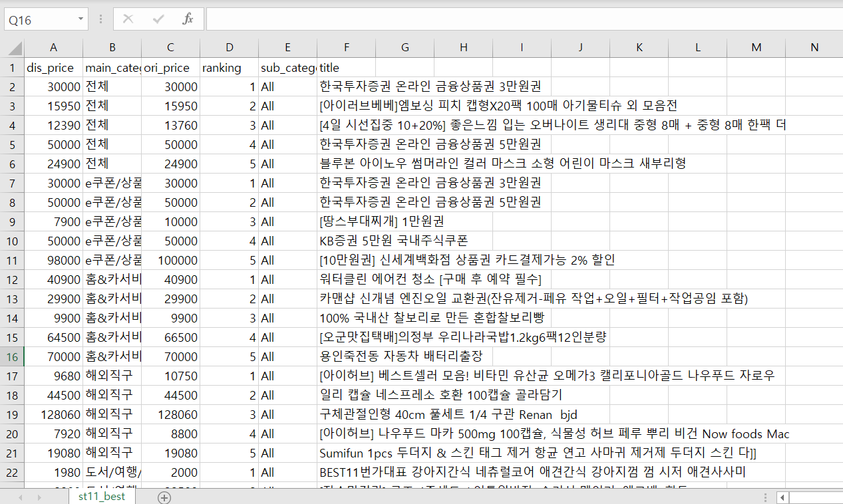This screenshot has height=504, width=843.
Task: Click the horizontal scrollbar left arrow
Action: pos(783,497)
